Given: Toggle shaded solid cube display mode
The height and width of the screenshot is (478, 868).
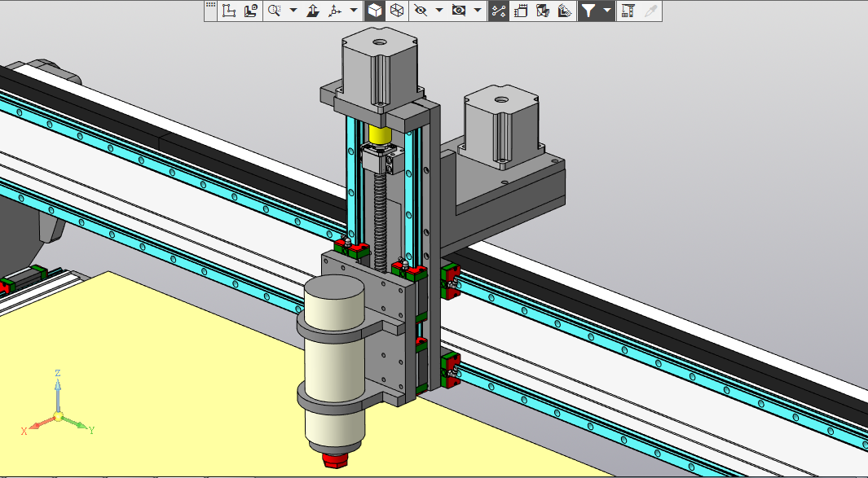Looking at the screenshot, I should point(373,11).
